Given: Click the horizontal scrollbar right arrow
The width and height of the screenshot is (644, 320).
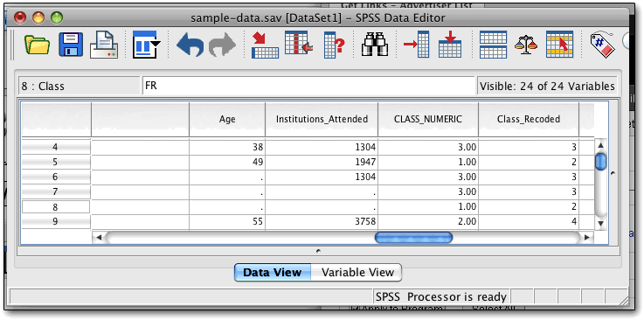Looking at the screenshot, I should point(587,238).
